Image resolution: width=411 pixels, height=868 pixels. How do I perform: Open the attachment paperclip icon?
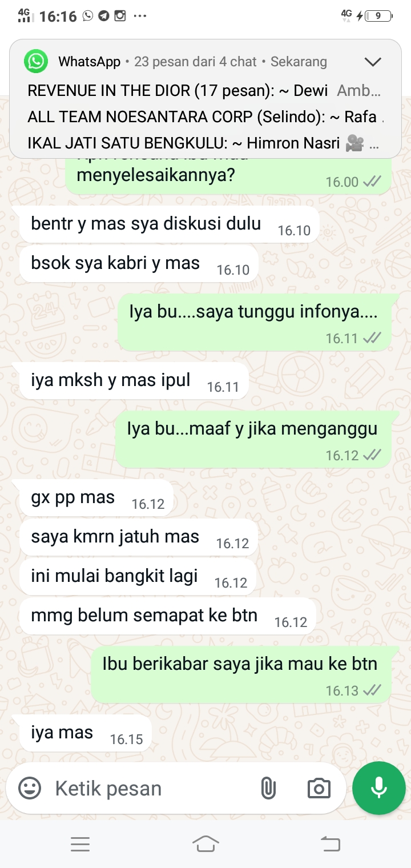click(x=267, y=789)
